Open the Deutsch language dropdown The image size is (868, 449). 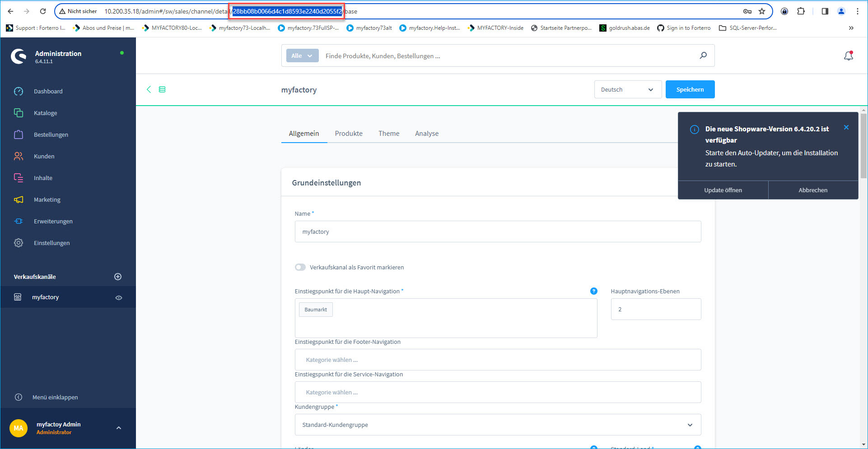coord(628,89)
